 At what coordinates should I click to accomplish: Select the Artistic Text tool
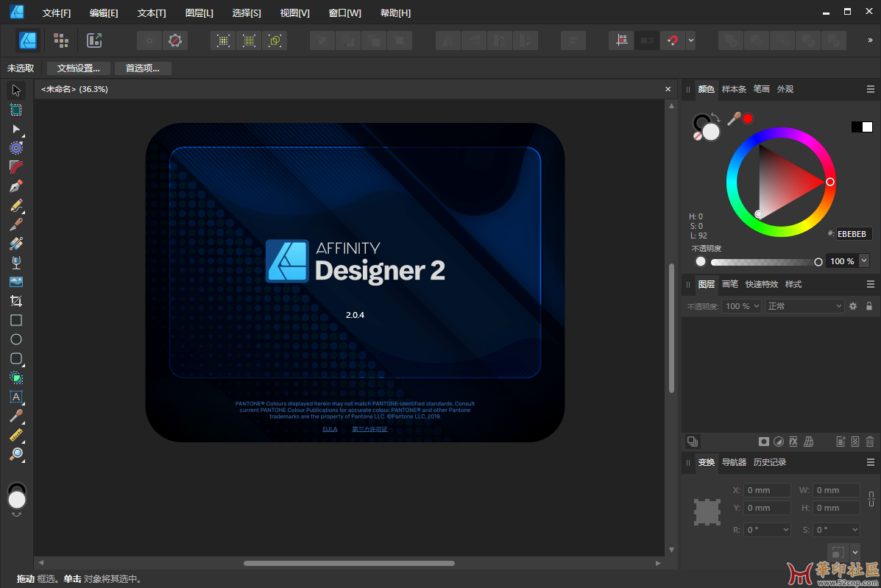(16, 397)
